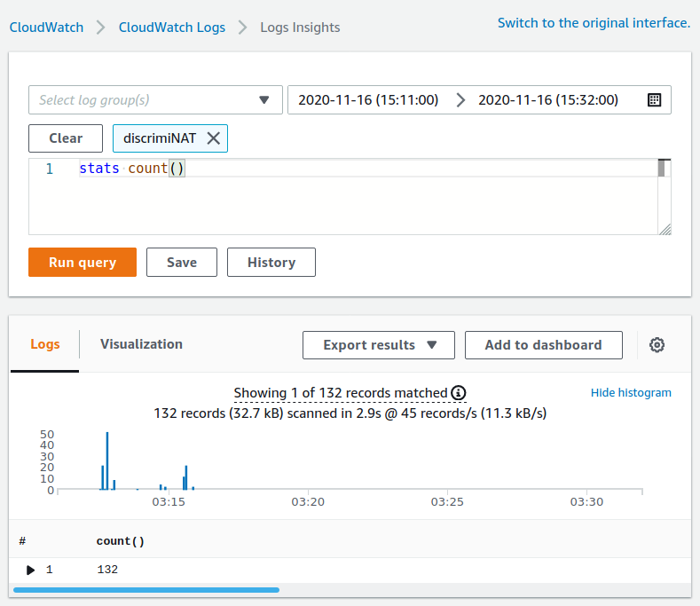Click the 03:20 histogram axis label
This screenshot has height=606, width=700.
[308, 502]
